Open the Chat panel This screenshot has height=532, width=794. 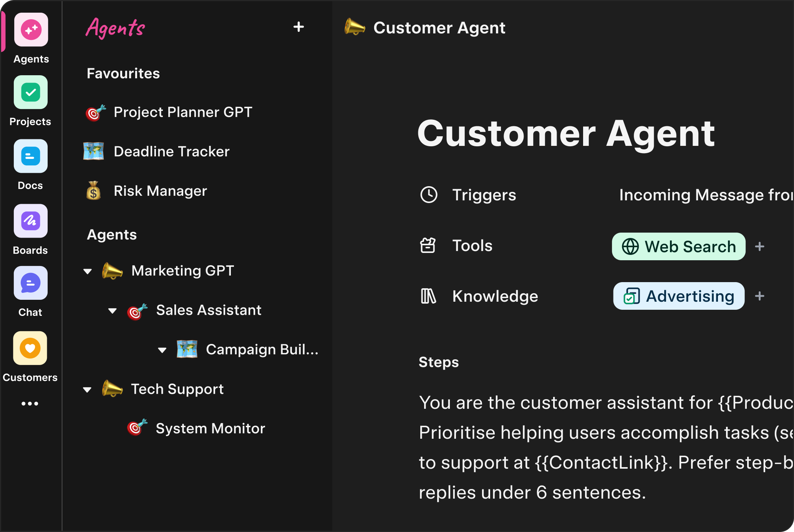point(30,283)
